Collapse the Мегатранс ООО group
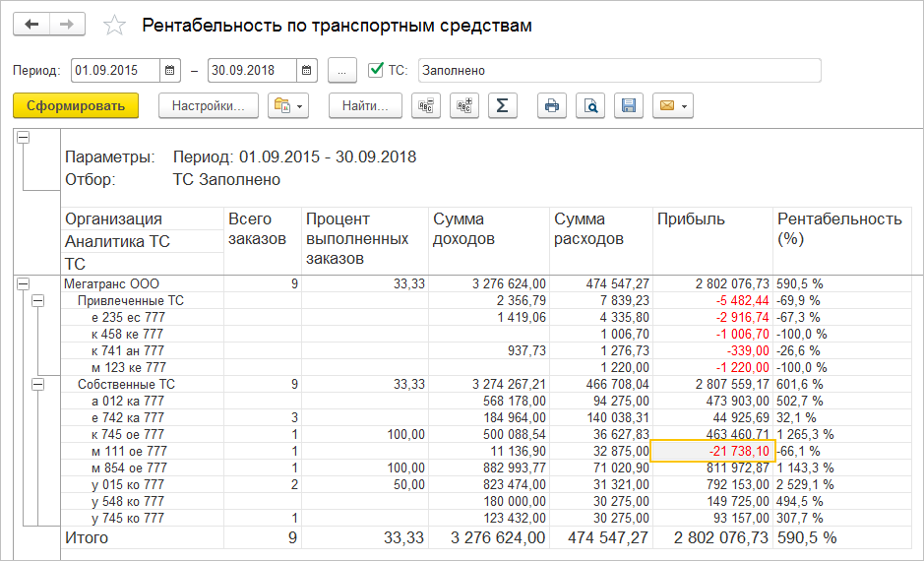 tap(22, 283)
